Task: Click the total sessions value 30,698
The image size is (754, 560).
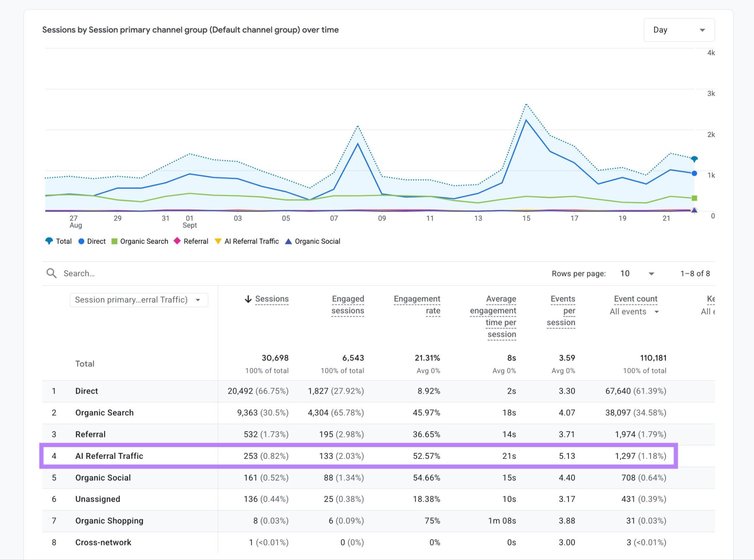Action: coord(275,358)
